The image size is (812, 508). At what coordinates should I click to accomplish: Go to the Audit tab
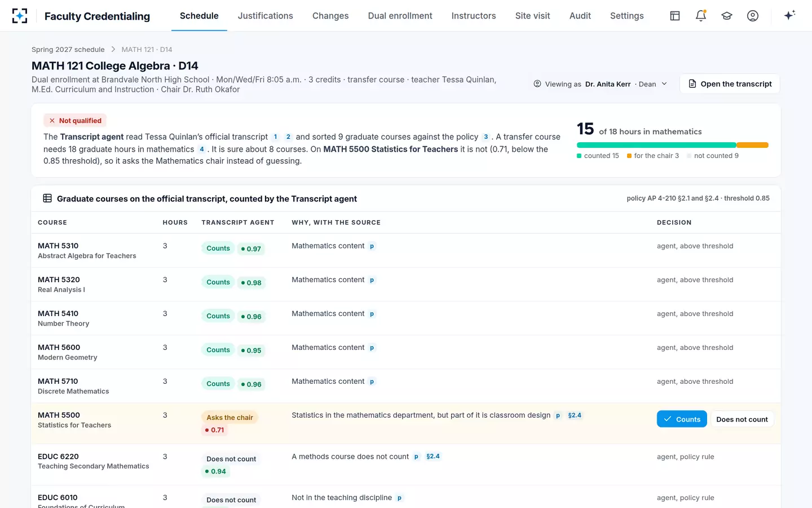coord(580,16)
